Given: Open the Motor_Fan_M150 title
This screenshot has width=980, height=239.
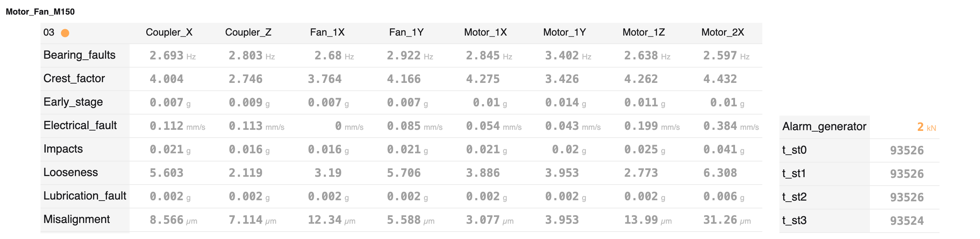Looking at the screenshot, I should [40, 12].
